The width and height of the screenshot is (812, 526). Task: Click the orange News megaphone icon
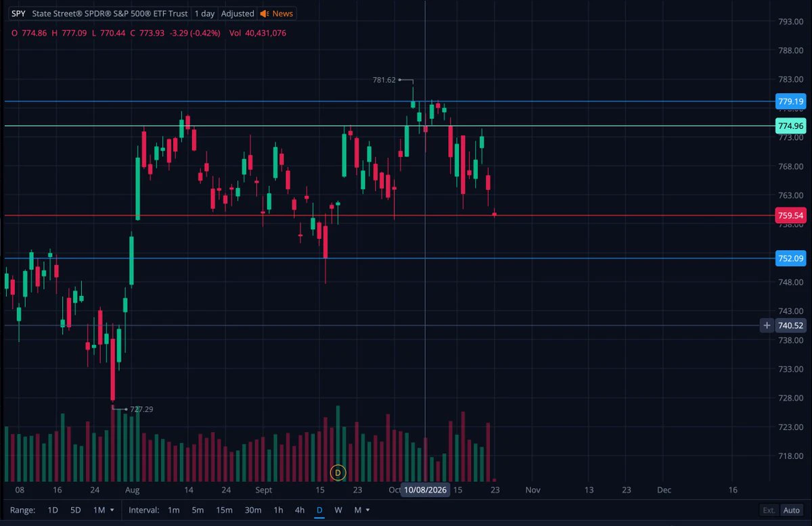tap(265, 14)
